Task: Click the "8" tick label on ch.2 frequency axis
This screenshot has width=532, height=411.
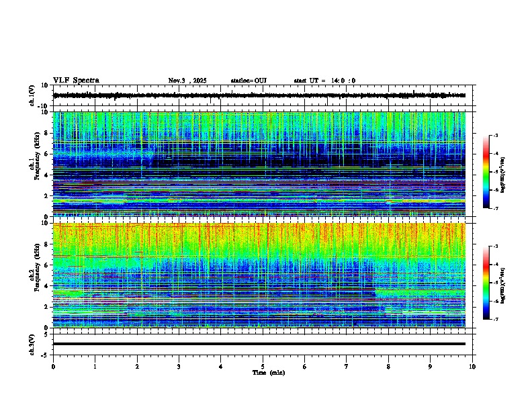Action: (47, 244)
